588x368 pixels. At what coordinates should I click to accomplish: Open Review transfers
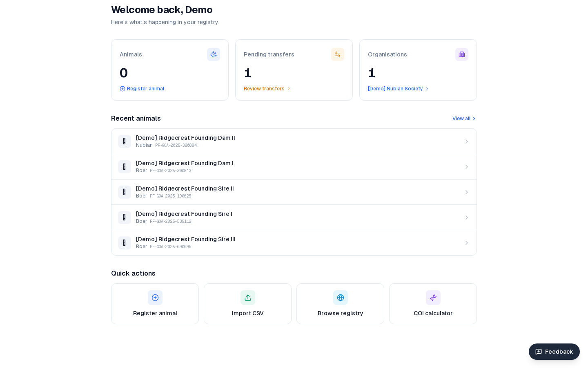264,89
